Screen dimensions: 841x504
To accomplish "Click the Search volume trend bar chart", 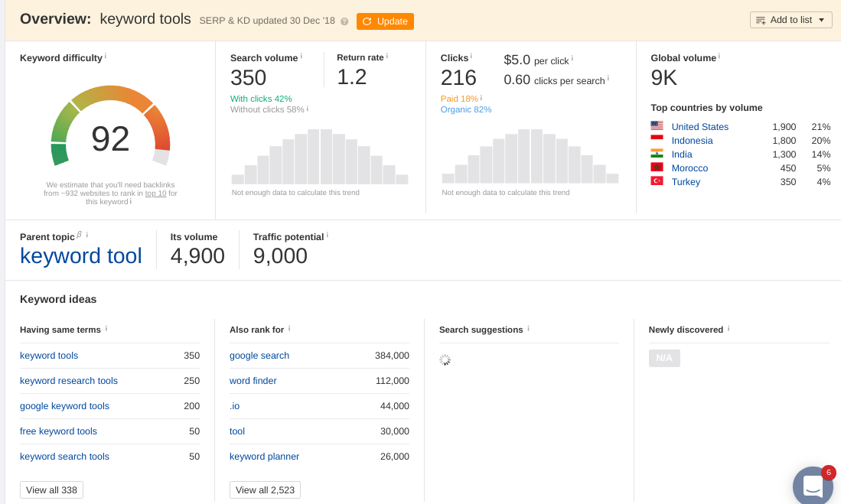I will coord(320,157).
